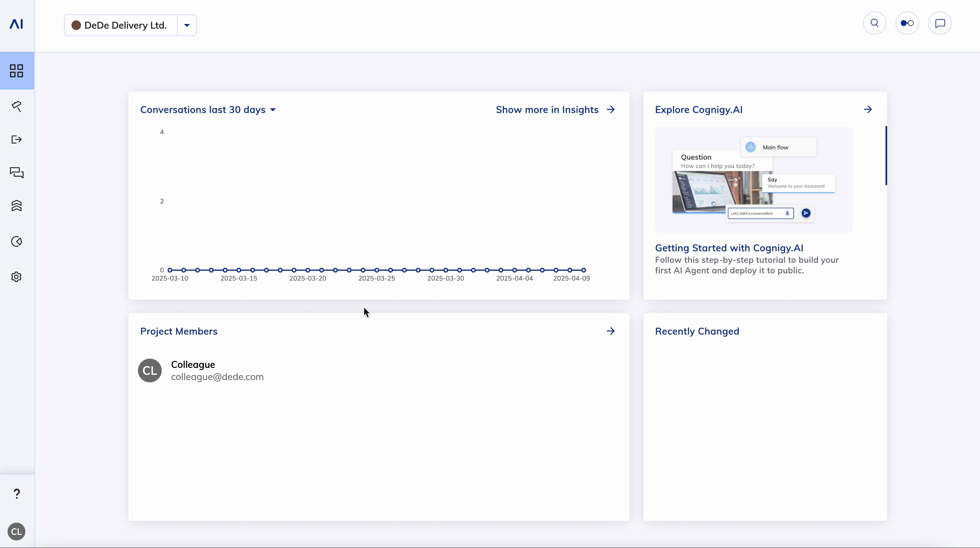Open the Build tools hammer icon
This screenshot has height=548, width=980.
(x=17, y=106)
